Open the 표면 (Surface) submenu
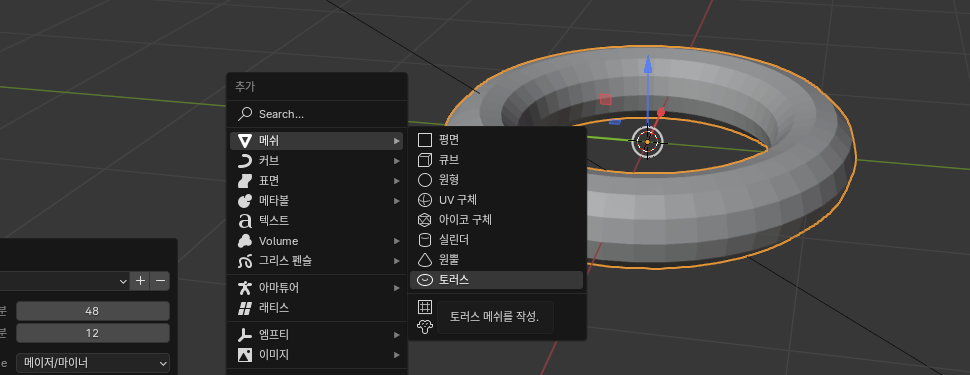Screen dimensions: 970x375 pos(317,181)
